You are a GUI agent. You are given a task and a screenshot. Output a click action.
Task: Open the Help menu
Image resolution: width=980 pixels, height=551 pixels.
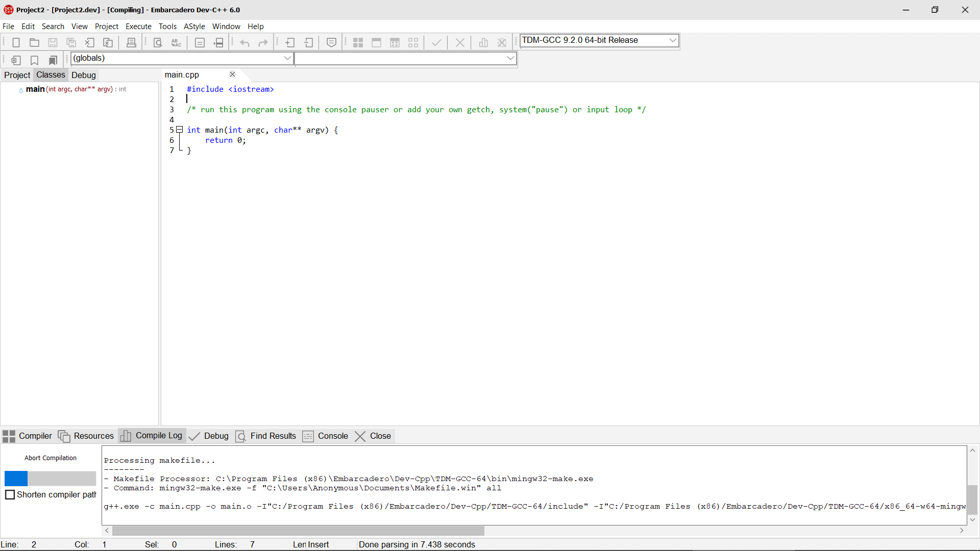(x=256, y=27)
